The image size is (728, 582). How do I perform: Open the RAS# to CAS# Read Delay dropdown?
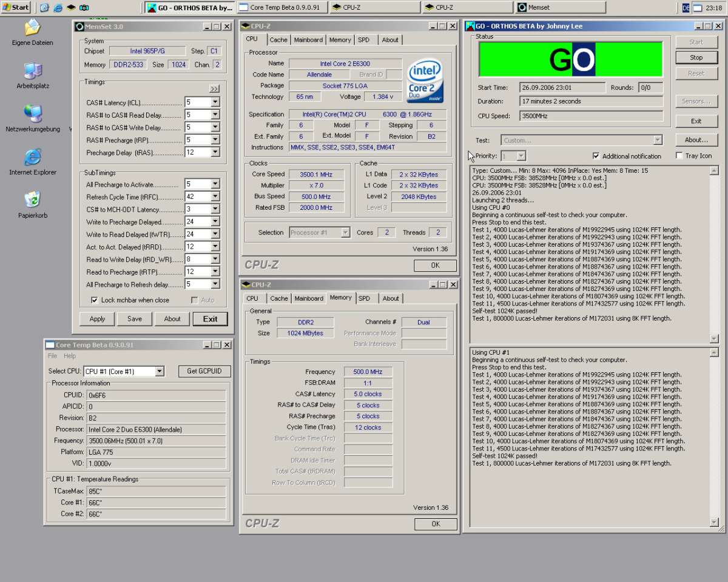[x=215, y=115]
